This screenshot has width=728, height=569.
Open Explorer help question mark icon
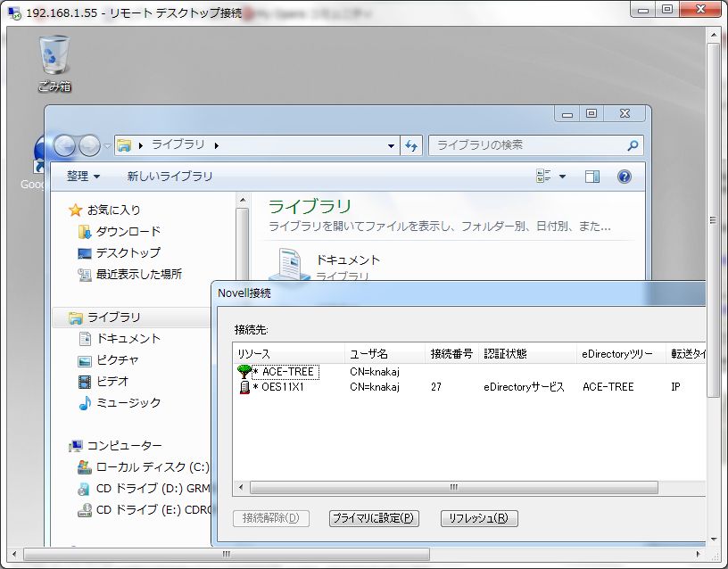pyautogui.click(x=624, y=177)
